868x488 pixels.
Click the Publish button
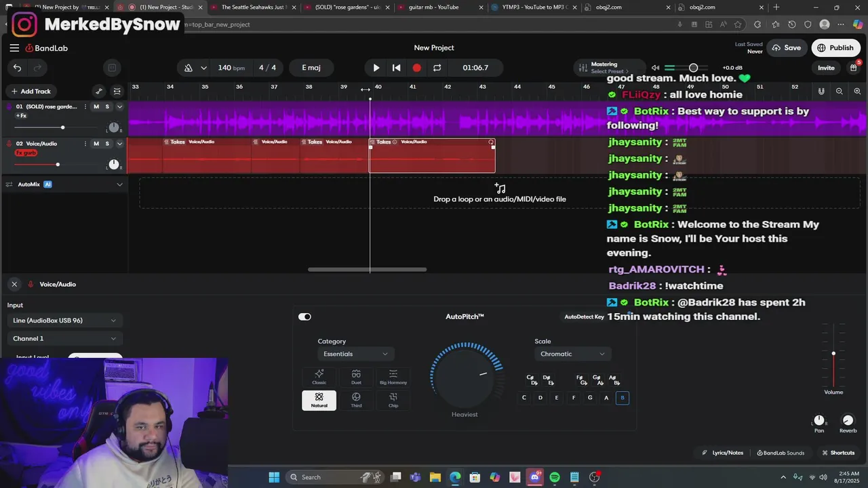[835, 48]
